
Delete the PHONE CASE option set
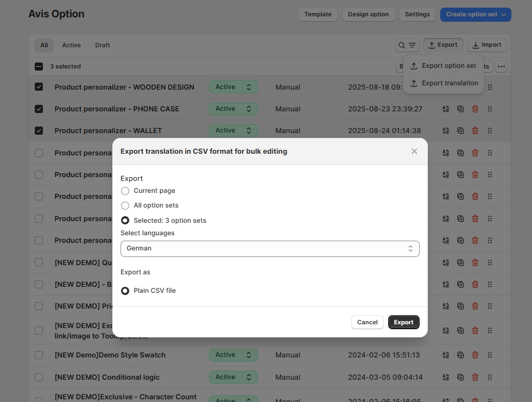click(x=475, y=109)
